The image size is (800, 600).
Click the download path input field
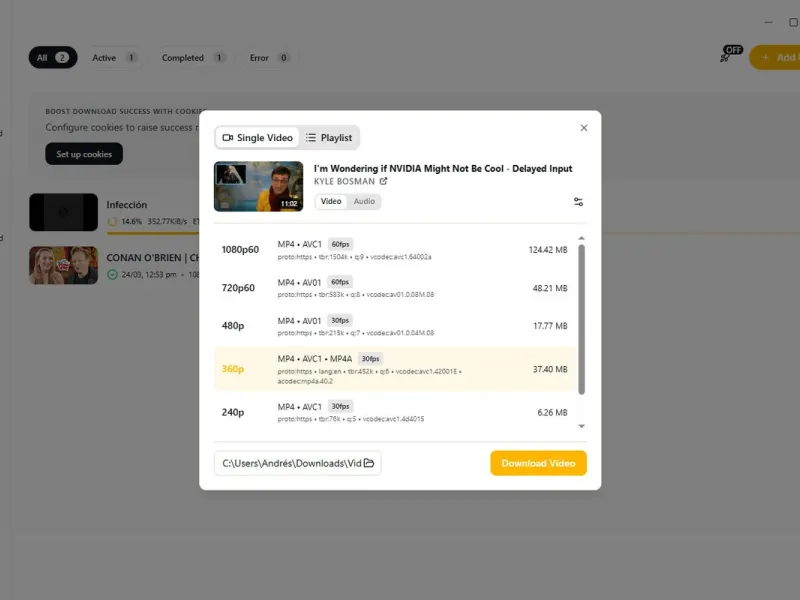point(297,463)
